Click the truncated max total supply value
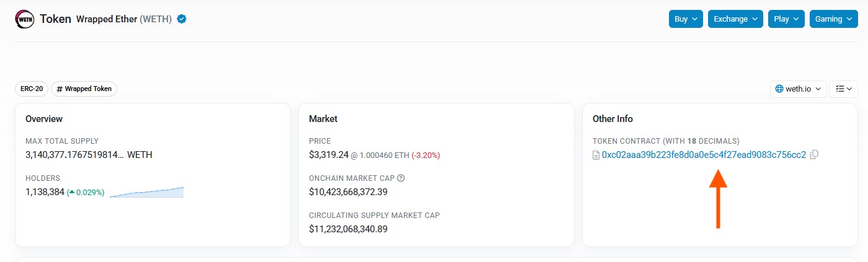This screenshot has width=868, height=262. [x=74, y=155]
